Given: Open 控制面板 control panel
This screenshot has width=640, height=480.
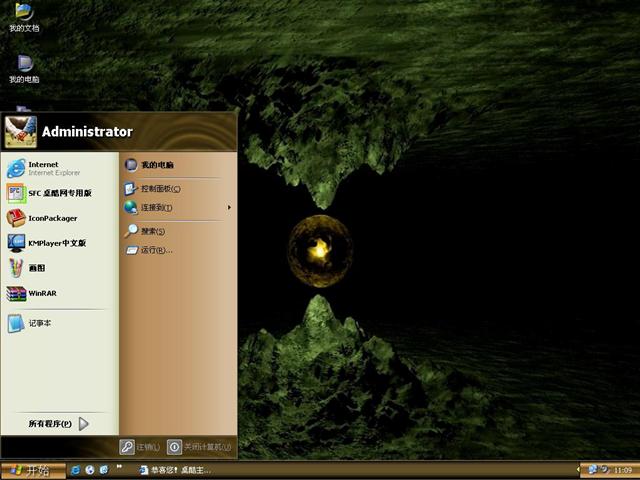Looking at the screenshot, I should point(159,188).
